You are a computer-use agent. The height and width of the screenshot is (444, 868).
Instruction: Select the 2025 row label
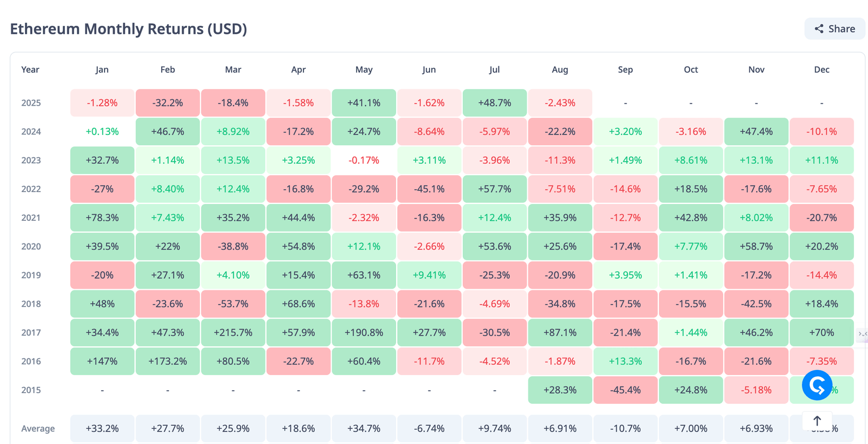pyautogui.click(x=31, y=103)
